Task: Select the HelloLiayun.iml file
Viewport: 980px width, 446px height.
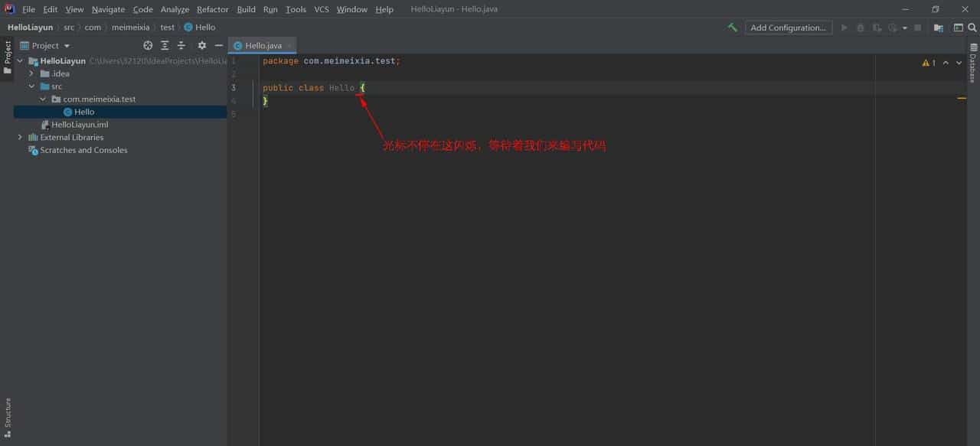Action: coord(80,124)
